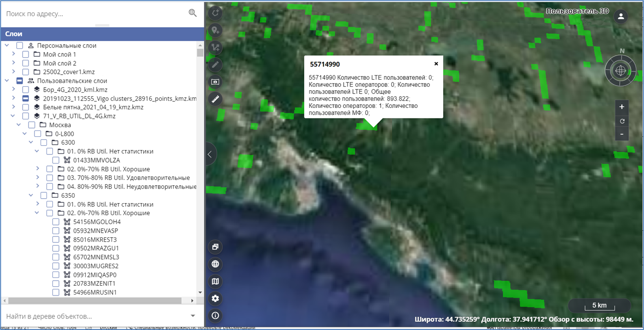Open the panoramic screenshot camera tool
This screenshot has width=644, height=330.
(x=215, y=82)
